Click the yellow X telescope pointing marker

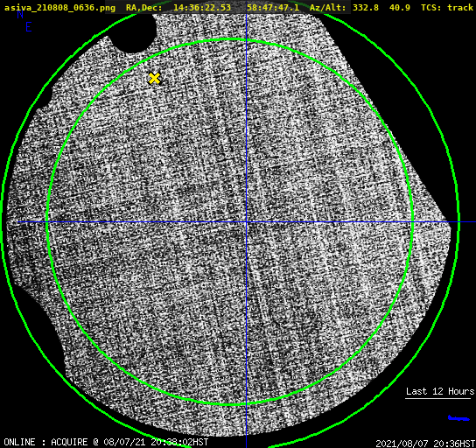pyautogui.click(x=154, y=78)
